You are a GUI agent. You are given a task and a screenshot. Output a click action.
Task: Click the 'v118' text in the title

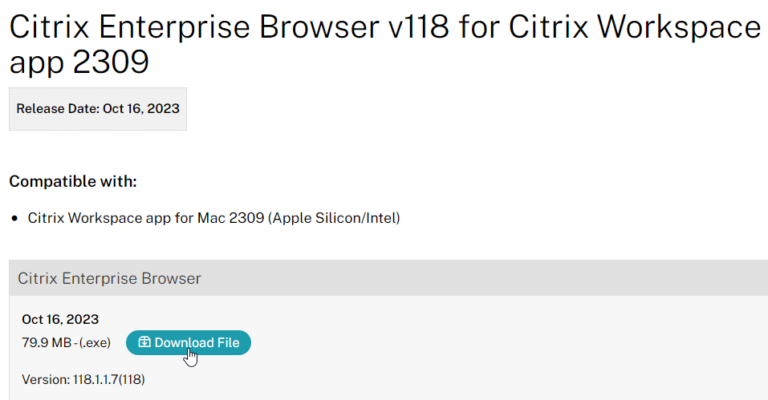[x=414, y=26]
